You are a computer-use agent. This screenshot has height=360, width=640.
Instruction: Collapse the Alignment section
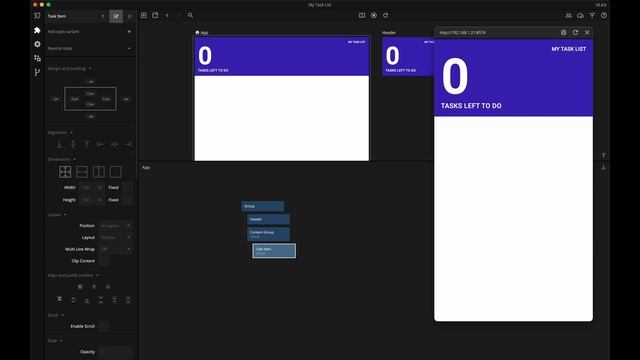click(x=71, y=133)
